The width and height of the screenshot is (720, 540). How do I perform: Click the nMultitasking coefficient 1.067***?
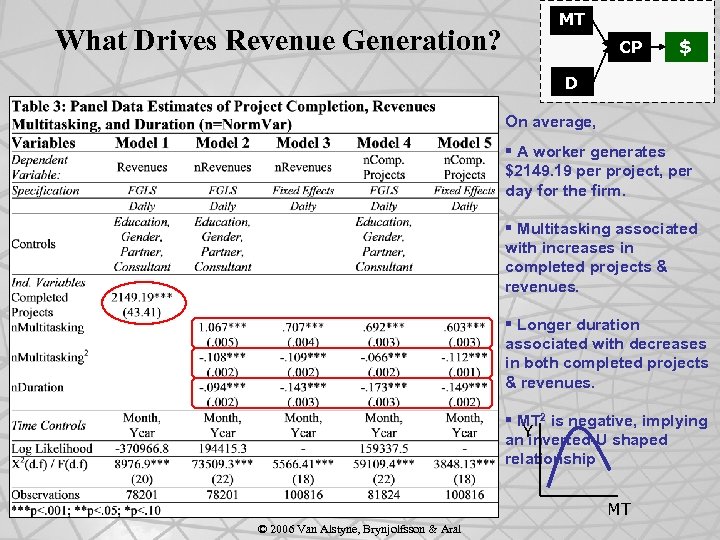click(x=223, y=327)
